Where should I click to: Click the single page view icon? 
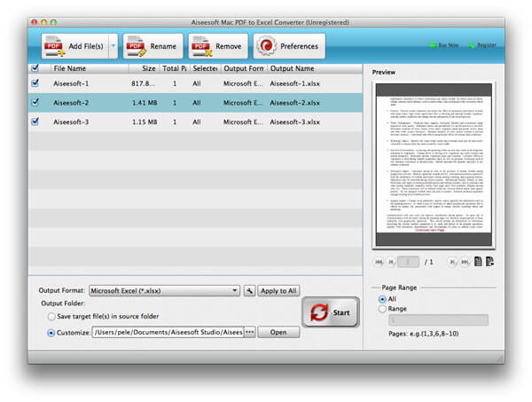point(478,262)
